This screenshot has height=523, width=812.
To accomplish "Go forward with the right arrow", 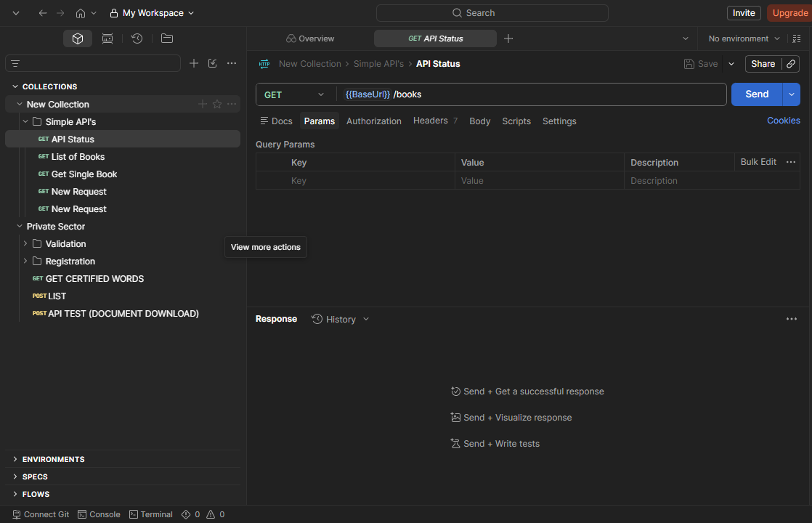I will click(x=60, y=13).
